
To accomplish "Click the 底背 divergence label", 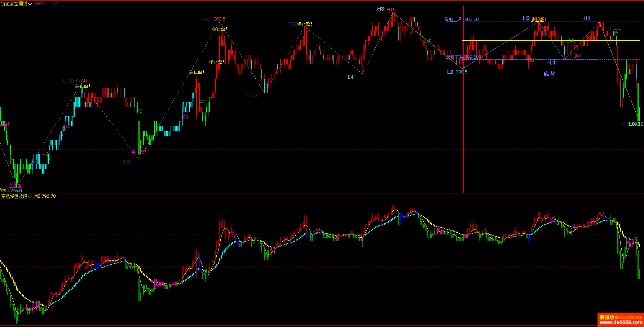I will 549,74.
